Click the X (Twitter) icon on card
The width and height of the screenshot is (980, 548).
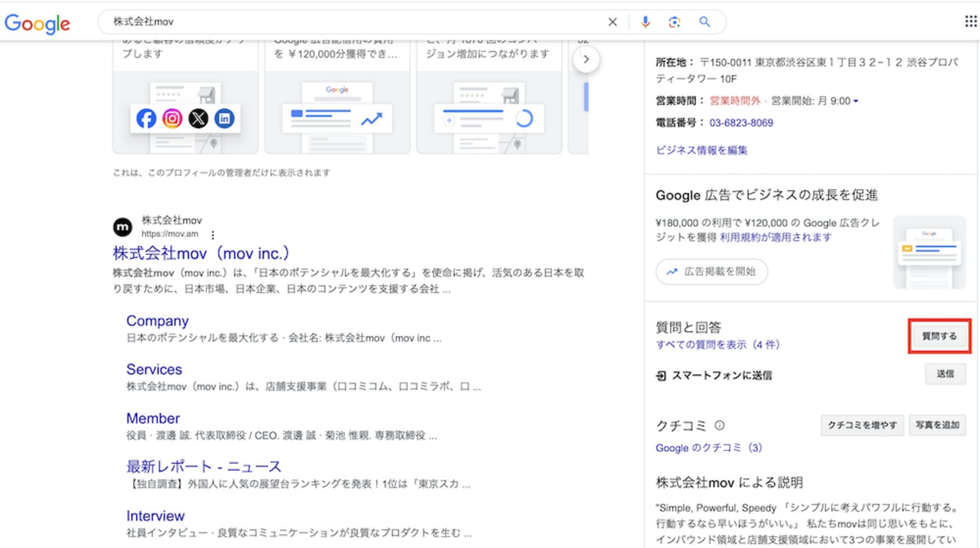(198, 118)
